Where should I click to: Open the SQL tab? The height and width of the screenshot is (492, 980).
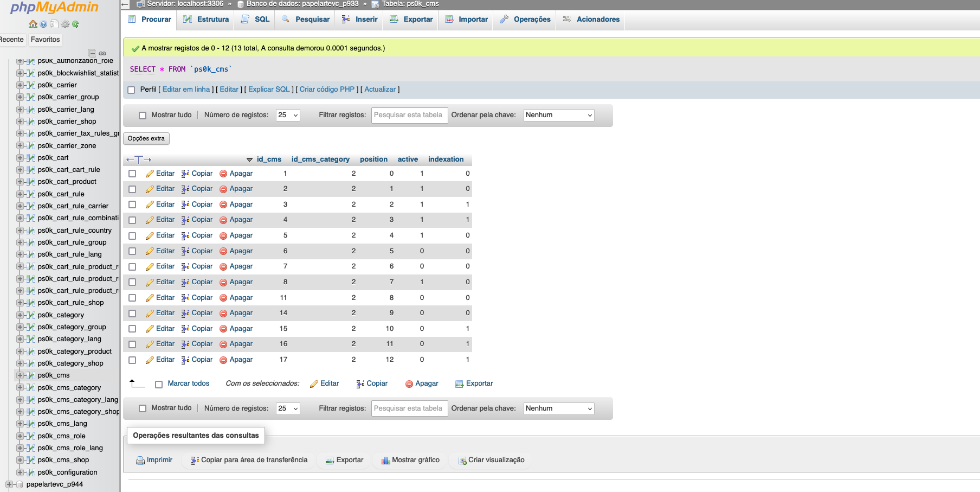pos(255,20)
